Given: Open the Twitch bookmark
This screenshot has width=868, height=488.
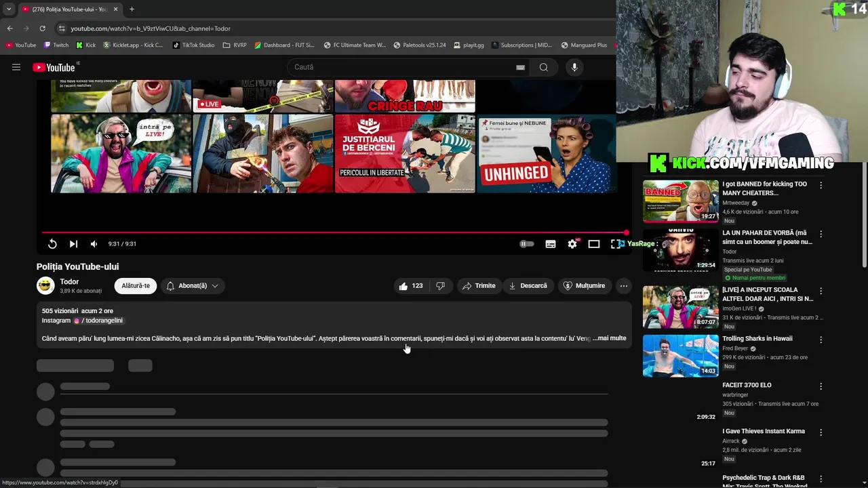Looking at the screenshot, I should click(x=56, y=45).
